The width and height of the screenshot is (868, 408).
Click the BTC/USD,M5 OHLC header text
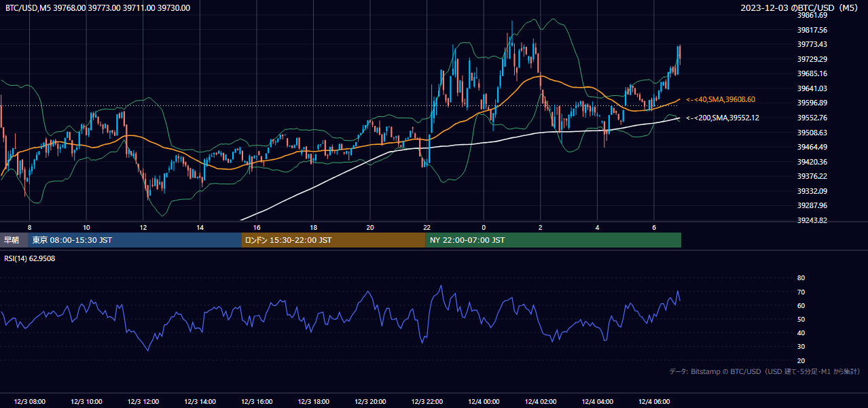point(98,8)
